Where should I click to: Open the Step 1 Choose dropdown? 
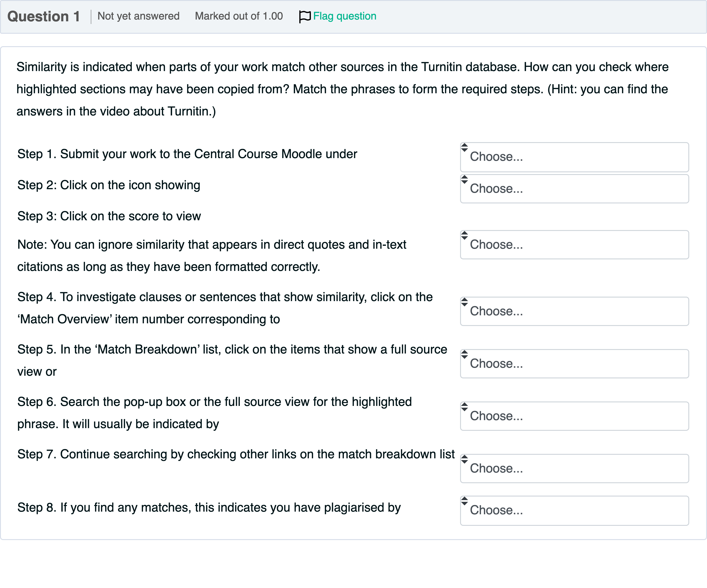click(x=574, y=157)
